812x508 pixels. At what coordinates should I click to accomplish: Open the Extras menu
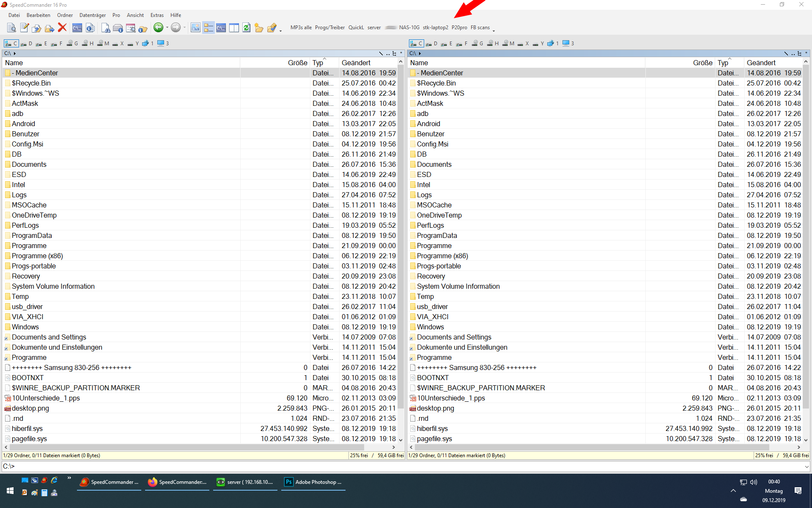157,15
